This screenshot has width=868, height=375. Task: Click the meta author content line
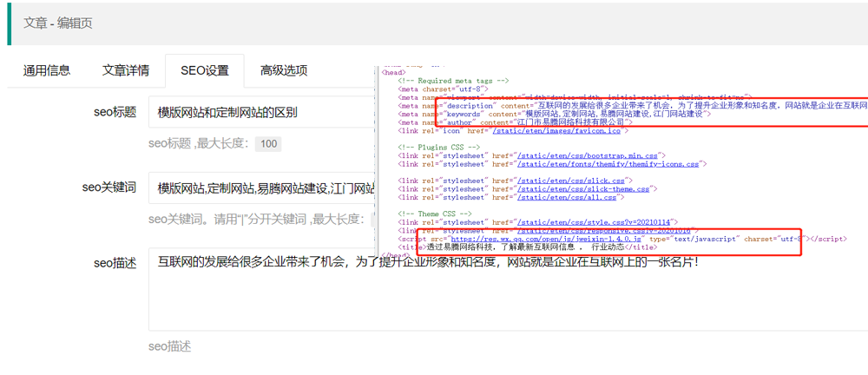point(515,122)
